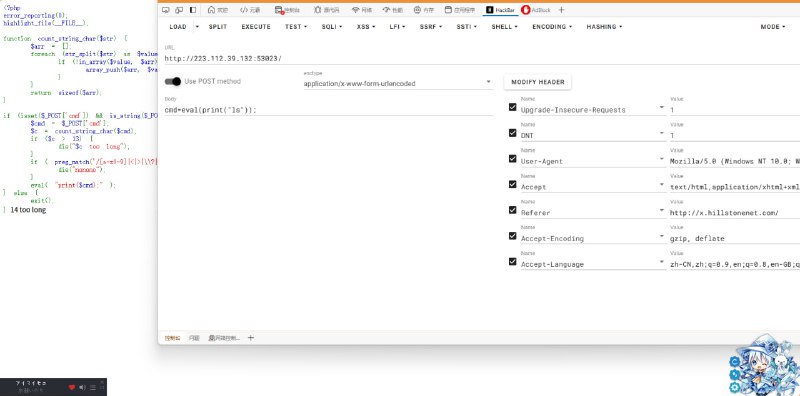Uncheck the Accept-Language header checkbox
Viewport: 800px width, 396px height.
pos(512,261)
